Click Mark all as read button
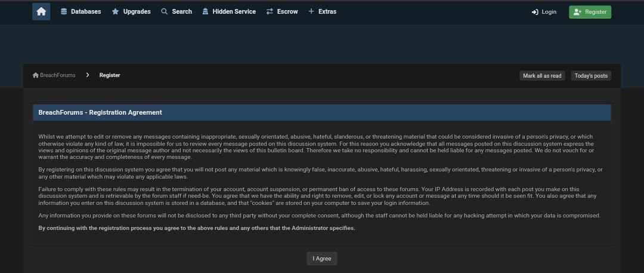The image size is (644, 273). tap(542, 76)
